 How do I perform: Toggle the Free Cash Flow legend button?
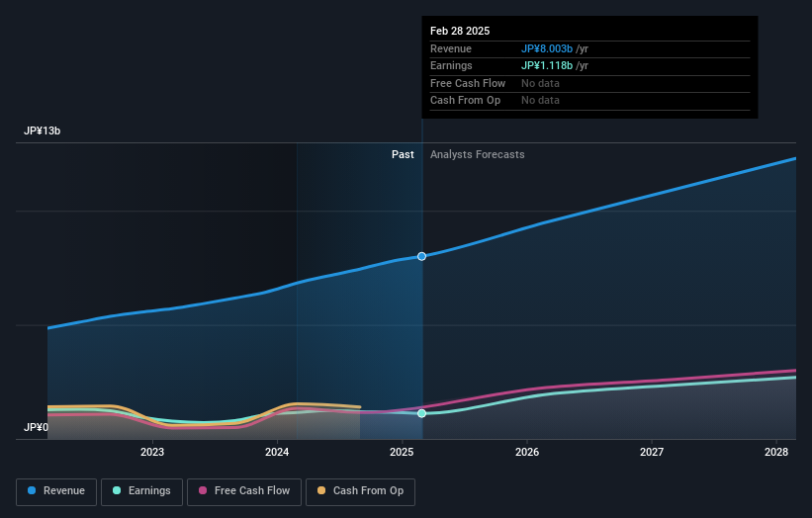[x=244, y=491]
